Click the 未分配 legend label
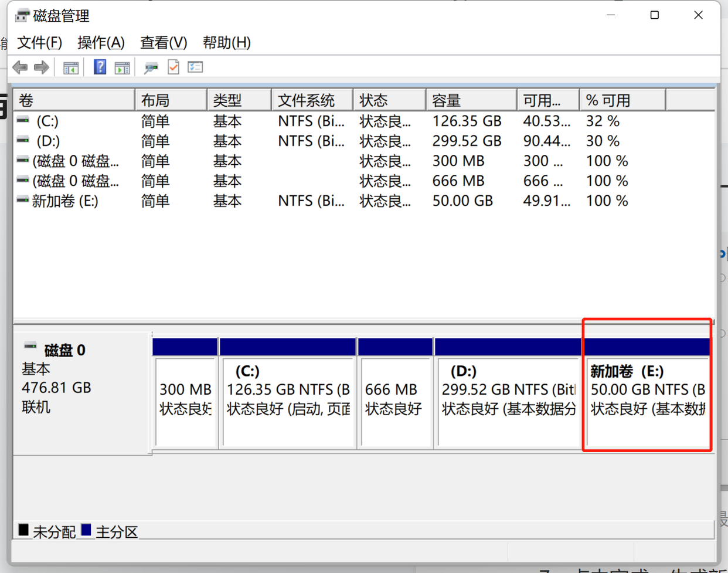This screenshot has height=573, width=728. [x=55, y=532]
